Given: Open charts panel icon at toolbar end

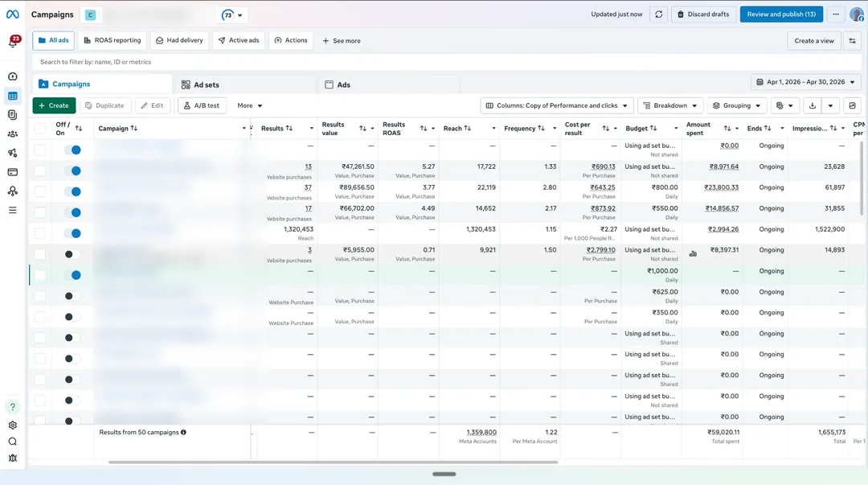Looking at the screenshot, I should coord(852,106).
